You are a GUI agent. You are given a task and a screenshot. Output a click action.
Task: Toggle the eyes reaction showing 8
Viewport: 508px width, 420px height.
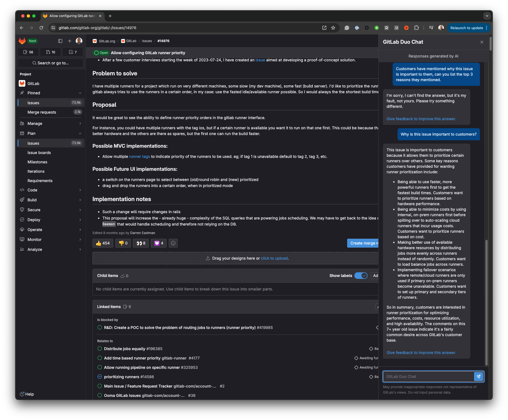[x=141, y=243]
